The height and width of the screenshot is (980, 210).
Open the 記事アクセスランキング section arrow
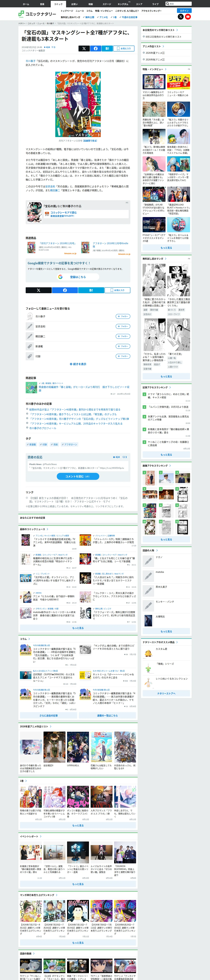tap(170, 387)
